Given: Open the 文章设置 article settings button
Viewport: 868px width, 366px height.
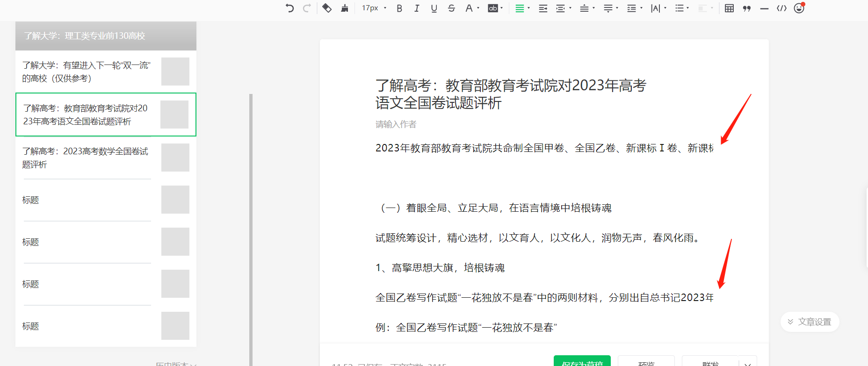Looking at the screenshot, I should pos(810,322).
